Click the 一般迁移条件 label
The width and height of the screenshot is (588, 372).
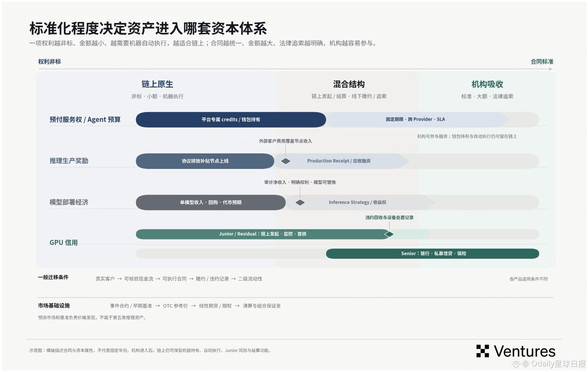coord(53,277)
